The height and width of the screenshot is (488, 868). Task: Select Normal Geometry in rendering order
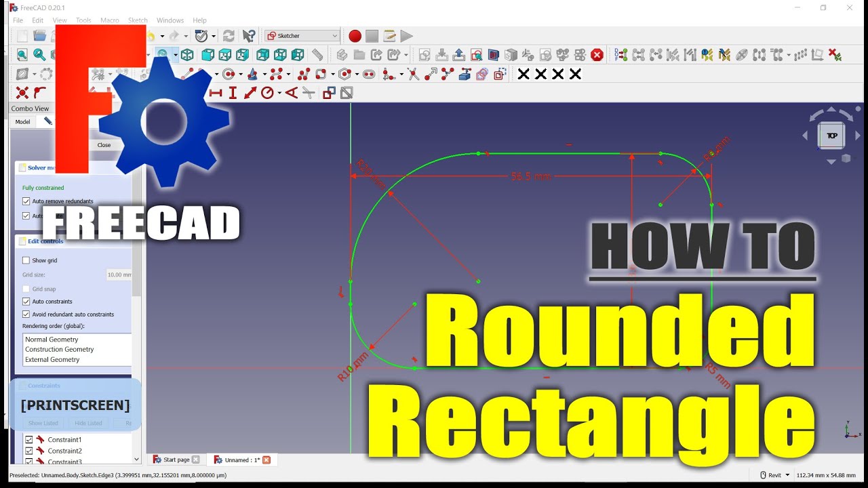pyautogui.click(x=52, y=340)
